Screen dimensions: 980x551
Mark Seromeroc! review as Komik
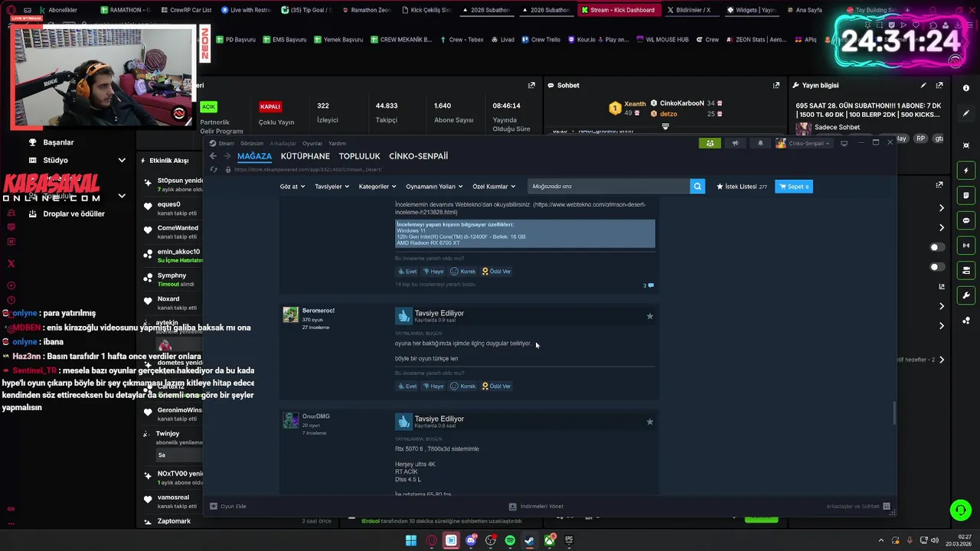click(463, 386)
